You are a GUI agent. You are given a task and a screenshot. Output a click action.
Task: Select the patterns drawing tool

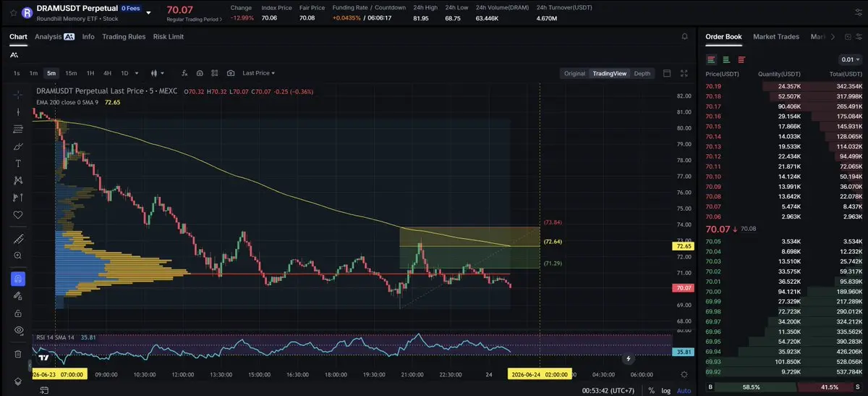click(x=18, y=180)
